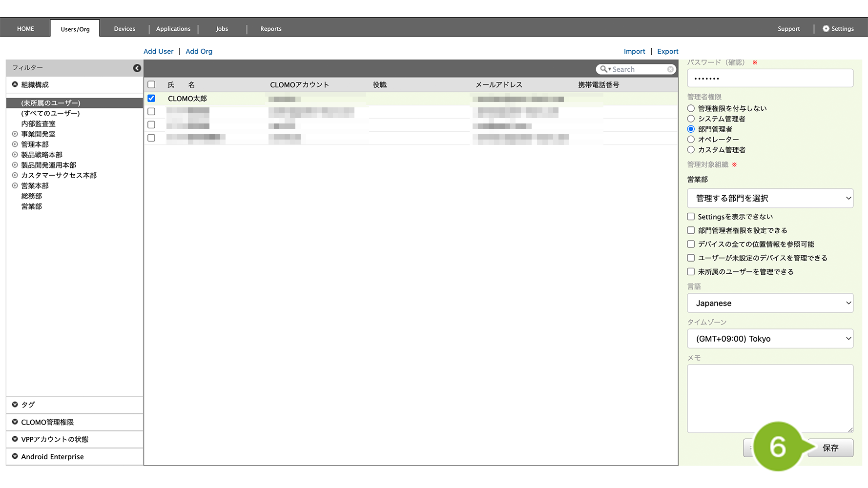Expand the タグ filter section

[15, 405]
